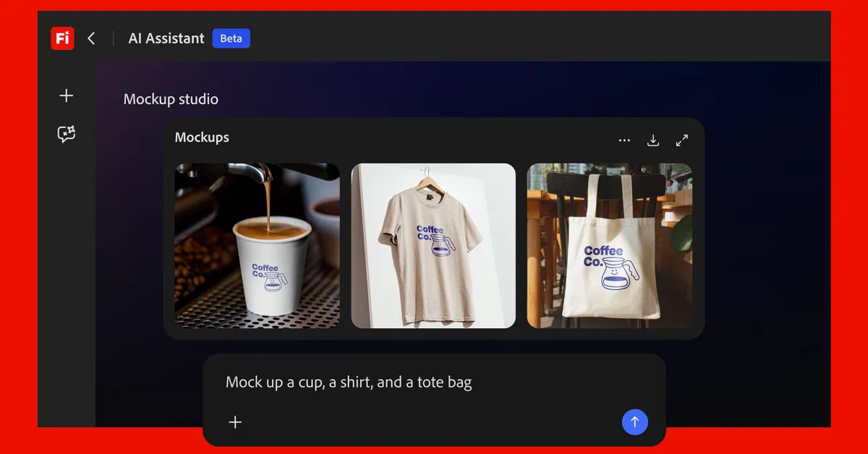
Task: Open Firefly home via the Fi logo
Action: [61, 38]
